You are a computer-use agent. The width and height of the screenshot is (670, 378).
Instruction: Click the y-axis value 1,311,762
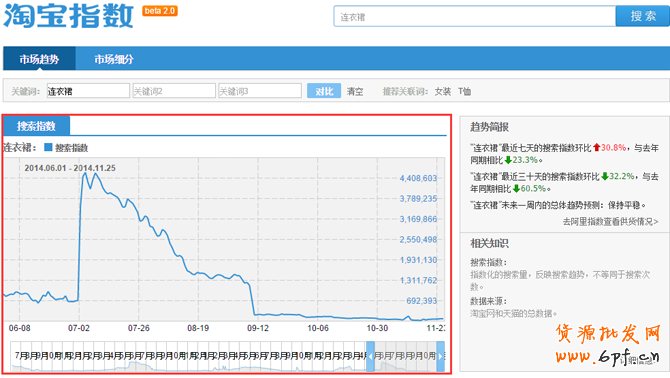point(418,281)
